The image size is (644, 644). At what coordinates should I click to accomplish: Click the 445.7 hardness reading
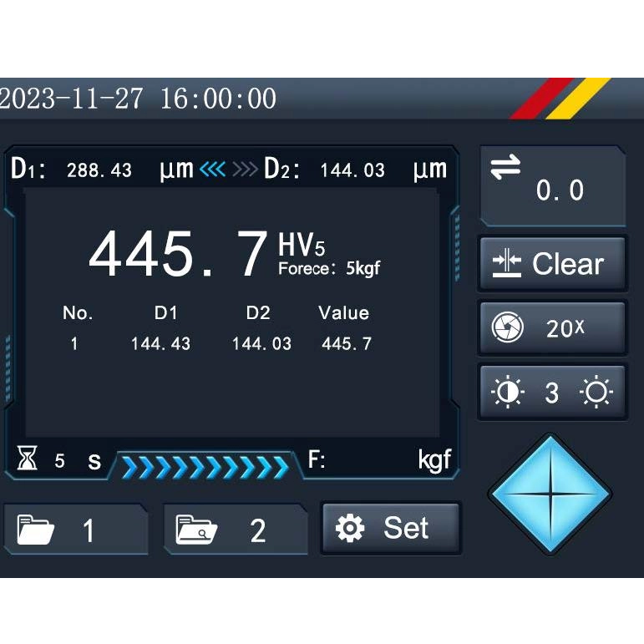click(178, 255)
